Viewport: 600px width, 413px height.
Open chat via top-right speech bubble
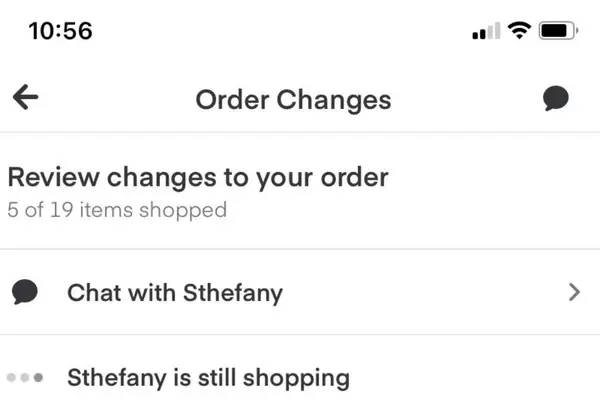click(x=556, y=98)
